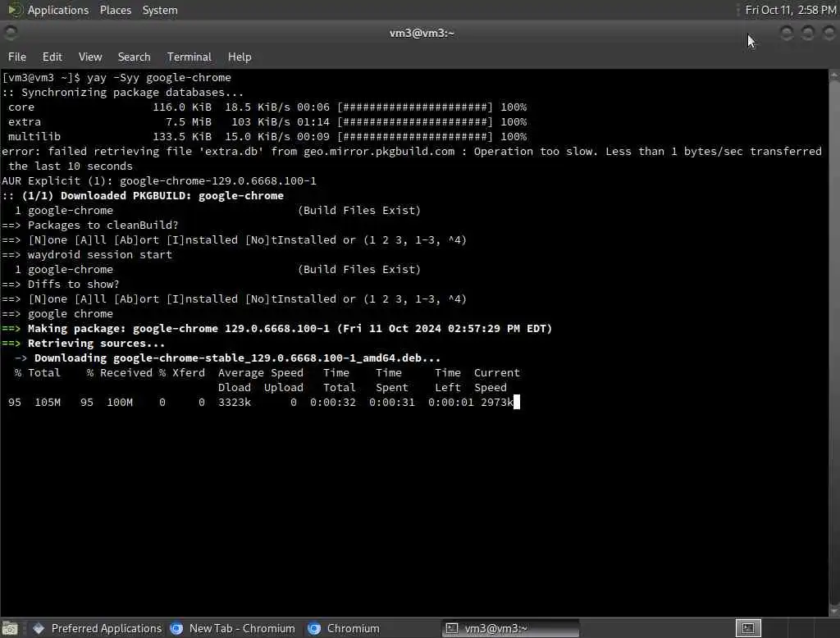Click the clock showing Fri Oct 11, 2:58 PM
Screen dimensions: 840x638
791,10
